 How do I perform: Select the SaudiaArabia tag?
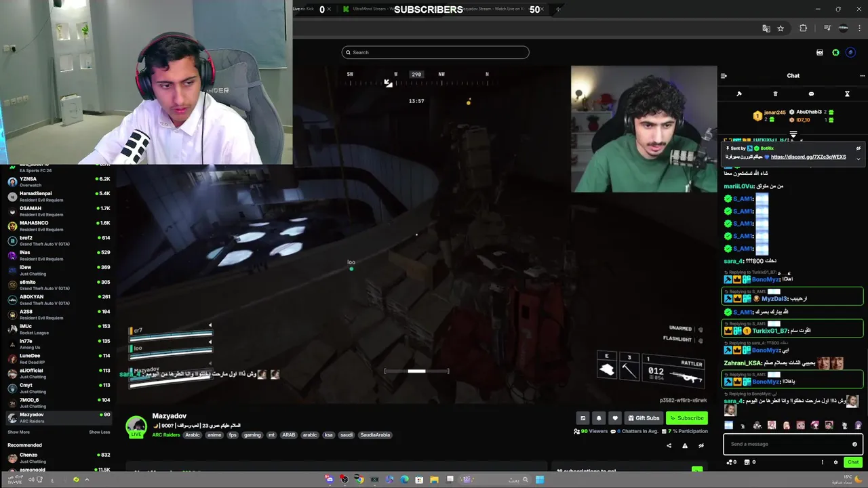tap(375, 435)
